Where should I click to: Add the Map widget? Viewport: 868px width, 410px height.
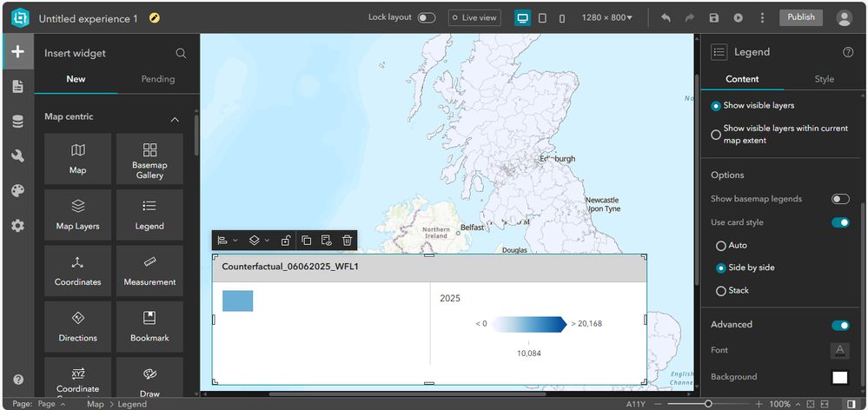coord(77,159)
